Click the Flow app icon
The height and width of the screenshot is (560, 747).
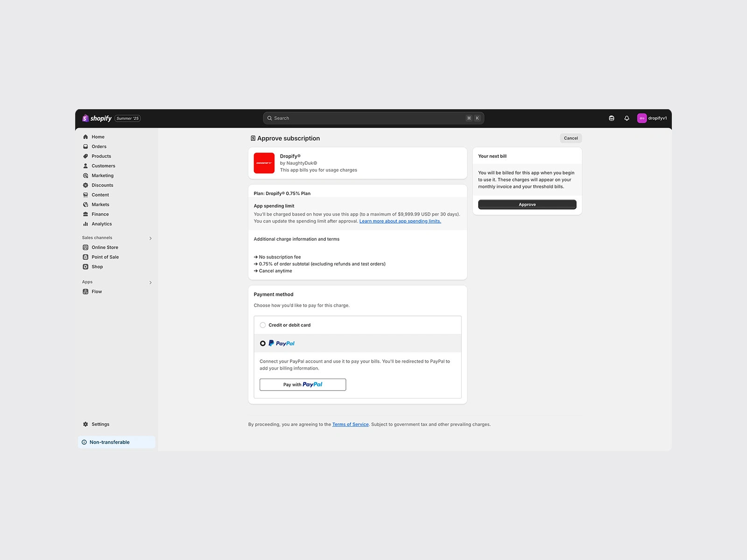click(85, 292)
